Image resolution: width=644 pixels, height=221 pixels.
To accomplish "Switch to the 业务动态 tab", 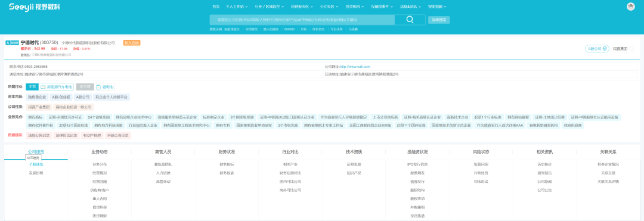I will [100, 152].
